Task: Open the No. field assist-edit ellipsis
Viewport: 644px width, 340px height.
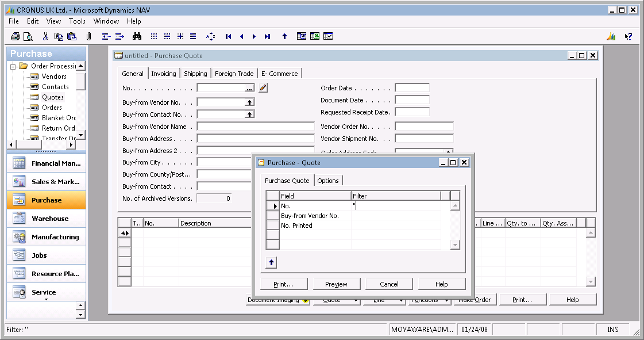Action: click(249, 88)
